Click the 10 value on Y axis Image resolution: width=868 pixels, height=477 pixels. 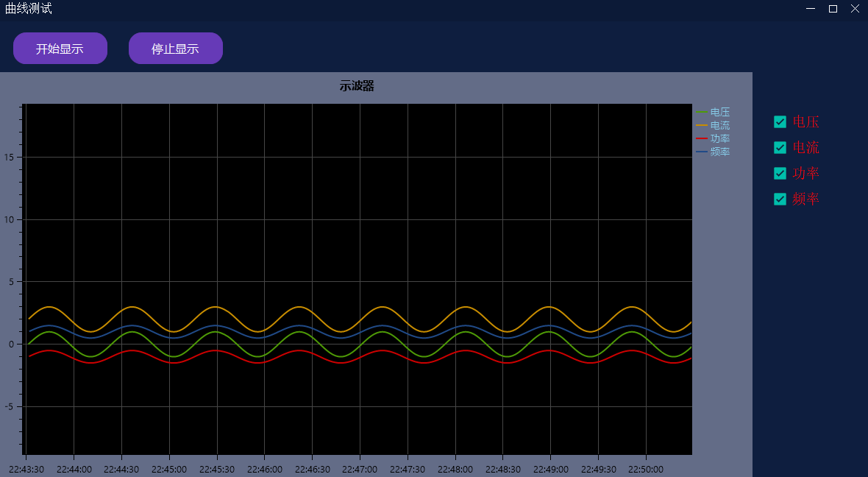point(9,220)
